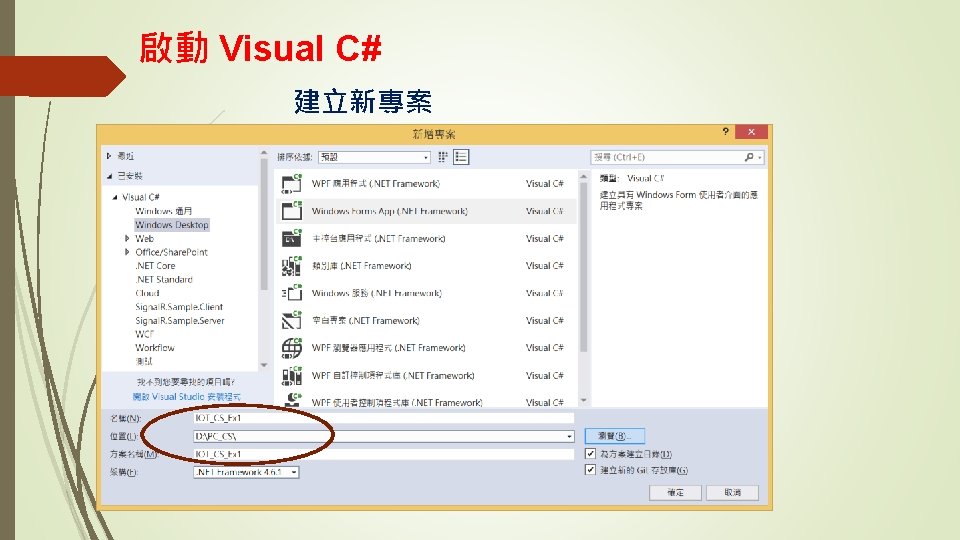Collapse the Installed tree node
This screenshot has height=540, width=960.
coord(110,176)
